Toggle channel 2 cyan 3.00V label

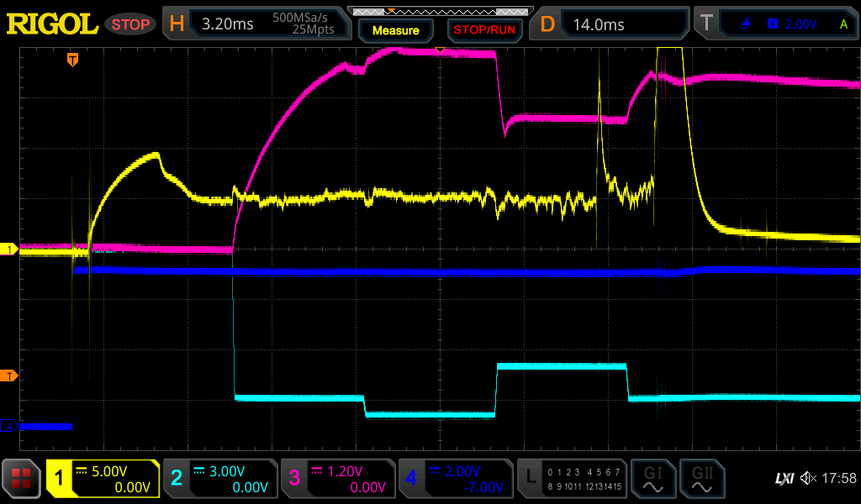pos(220,479)
